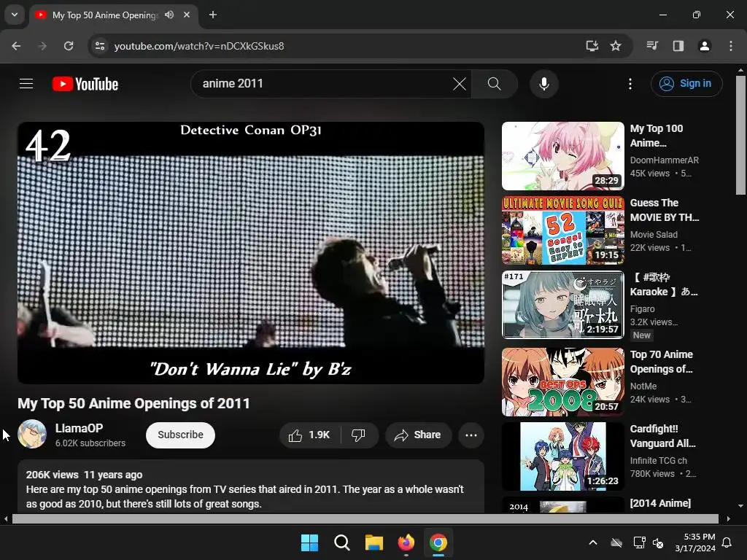Expand the video description box
Viewport: 747px width, 560px height.
251,486
